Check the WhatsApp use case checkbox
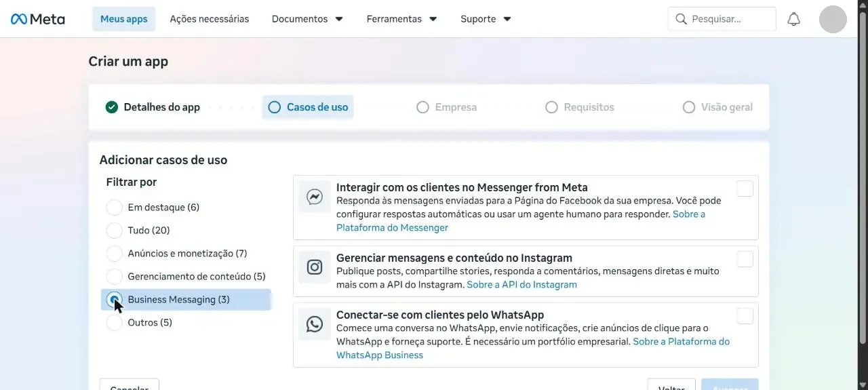Image resolution: width=868 pixels, height=390 pixels. (x=745, y=316)
